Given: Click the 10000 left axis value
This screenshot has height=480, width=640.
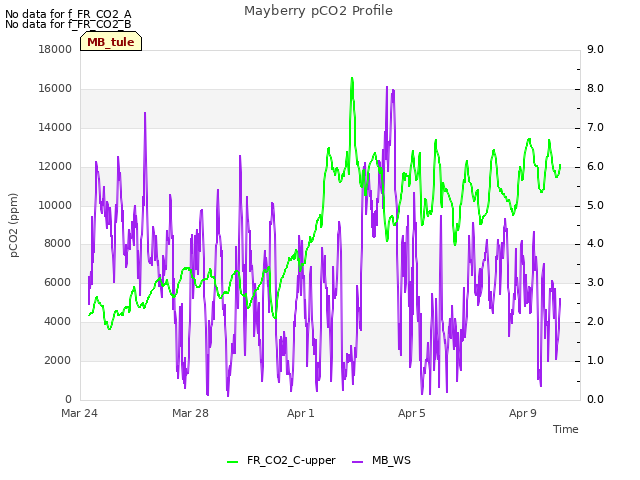Looking at the screenshot, I should pyautogui.click(x=55, y=205).
